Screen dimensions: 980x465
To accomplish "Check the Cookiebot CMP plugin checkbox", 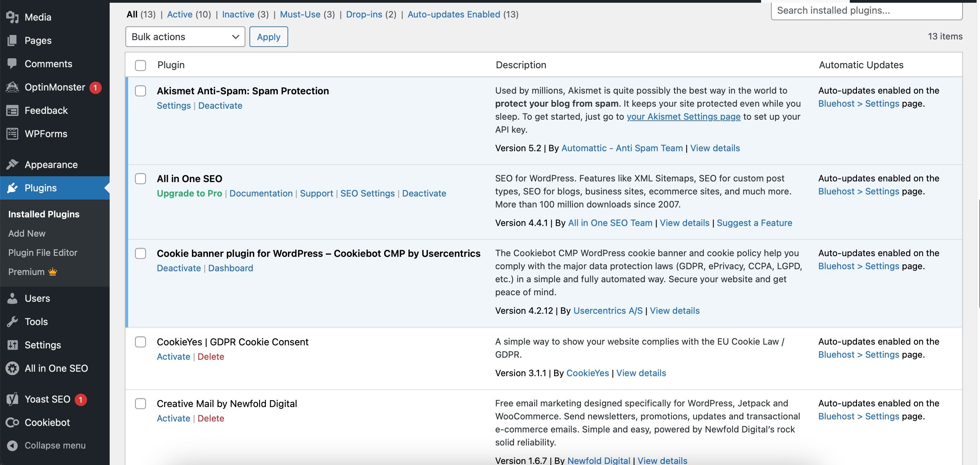I will tap(140, 254).
